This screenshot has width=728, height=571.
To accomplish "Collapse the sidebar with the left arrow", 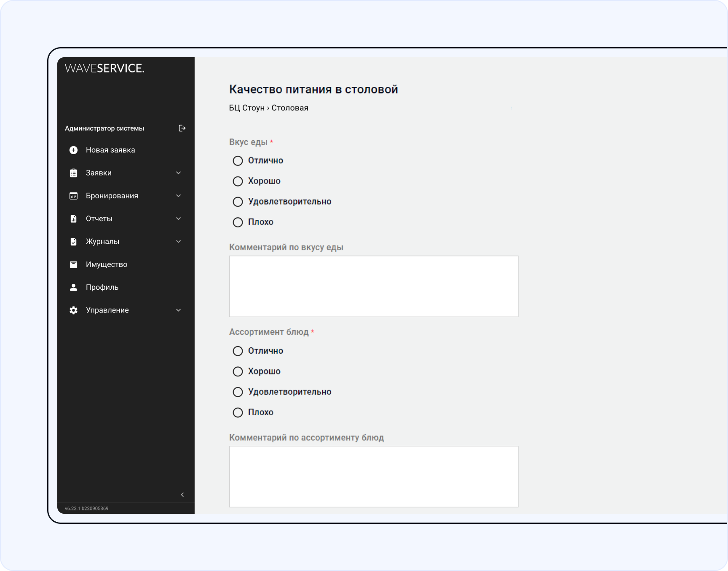I will tap(182, 495).
